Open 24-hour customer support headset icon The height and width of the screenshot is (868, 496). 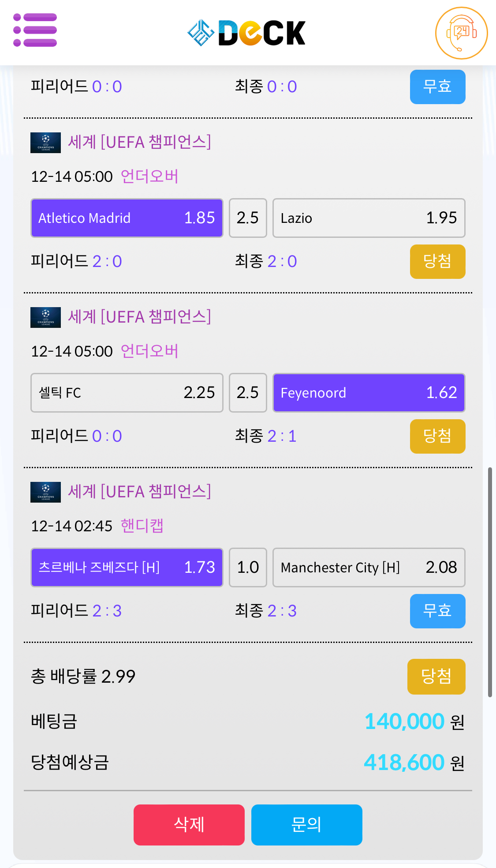coord(461,33)
